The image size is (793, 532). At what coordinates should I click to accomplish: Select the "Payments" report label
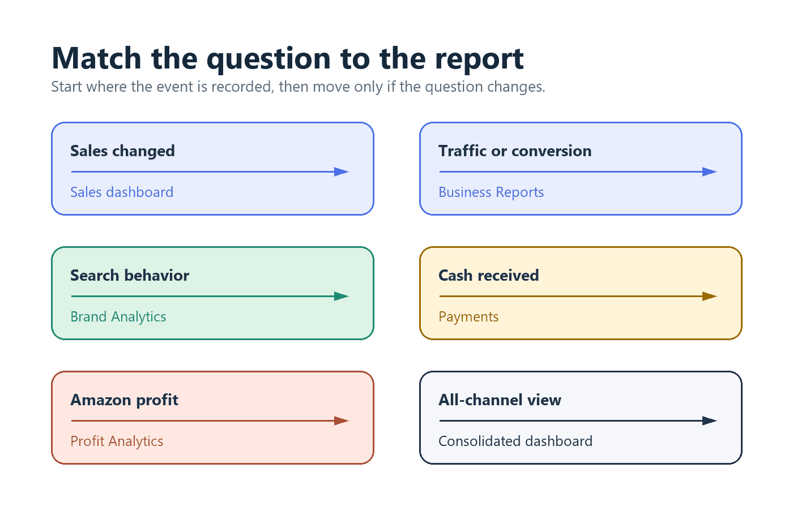tap(468, 317)
